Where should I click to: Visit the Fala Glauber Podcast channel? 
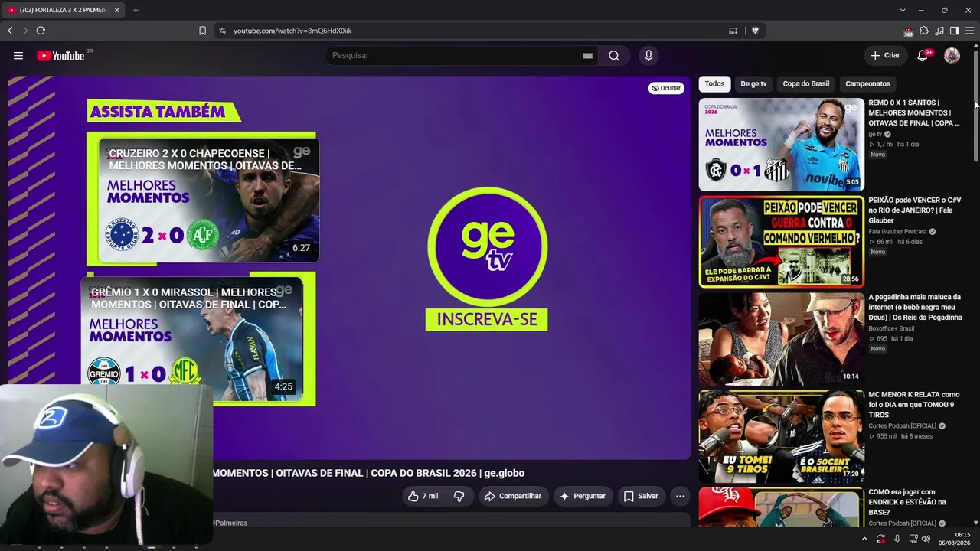pyautogui.click(x=897, y=232)
